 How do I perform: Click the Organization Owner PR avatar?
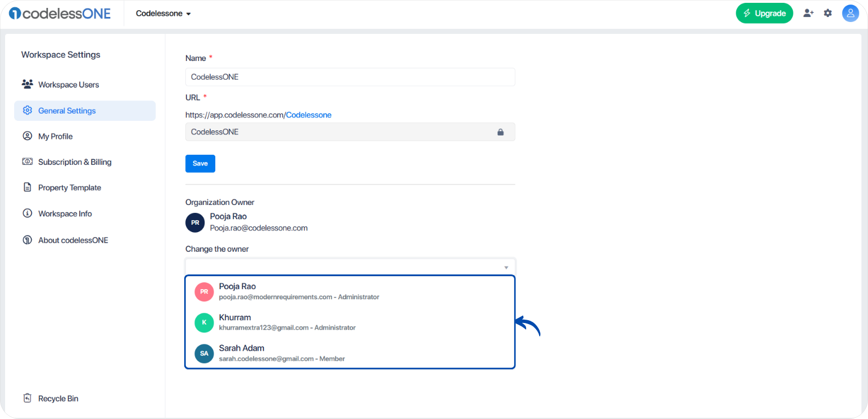coord(195,222)
